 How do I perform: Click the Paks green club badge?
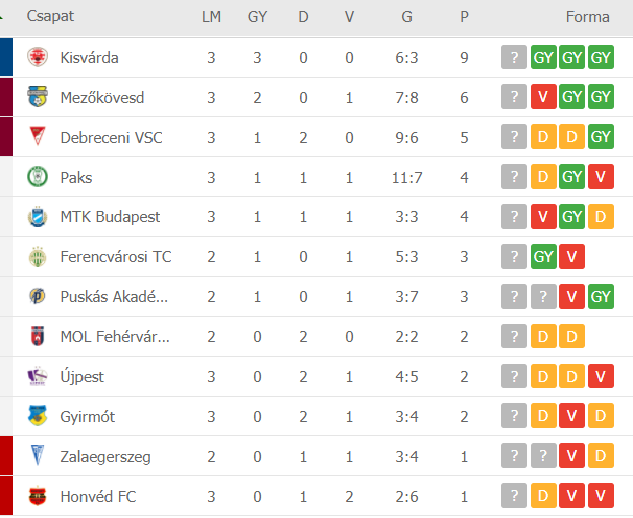pos(37,177)
